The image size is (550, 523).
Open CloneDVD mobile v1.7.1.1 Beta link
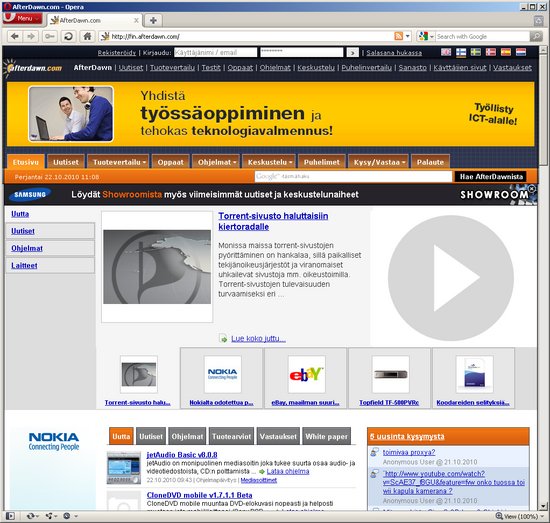199,495
